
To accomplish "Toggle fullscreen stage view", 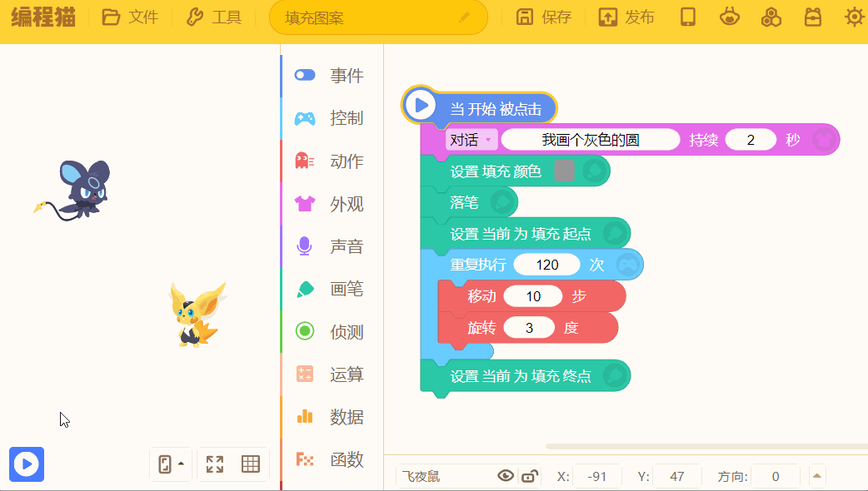I will click(x=215, y=464).
